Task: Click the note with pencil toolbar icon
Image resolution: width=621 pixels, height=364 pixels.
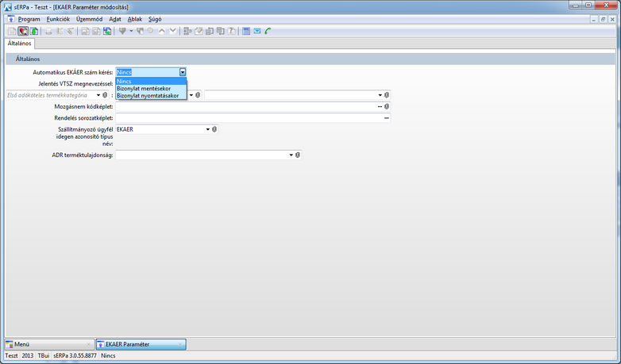Action: (x=199, y=31)
